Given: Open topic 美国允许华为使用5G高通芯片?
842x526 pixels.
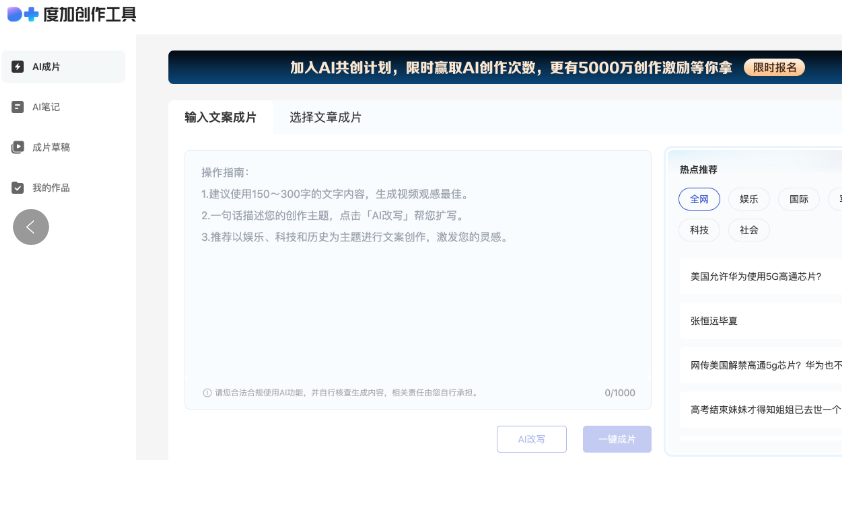Looking at the screenshot, I should pyautogui.click(x=761, y=276).
